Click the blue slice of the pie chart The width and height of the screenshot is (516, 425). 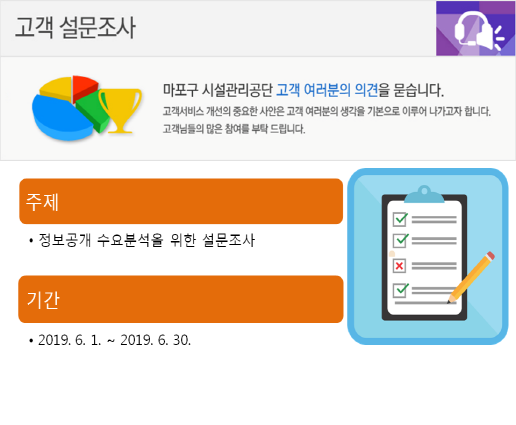coord(63,118)
